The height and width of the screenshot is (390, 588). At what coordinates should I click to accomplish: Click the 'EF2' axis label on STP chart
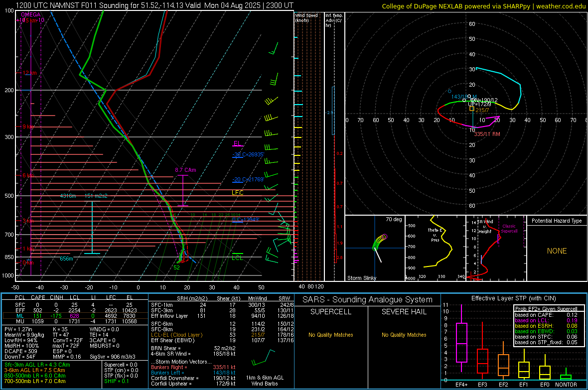(503, 385)
